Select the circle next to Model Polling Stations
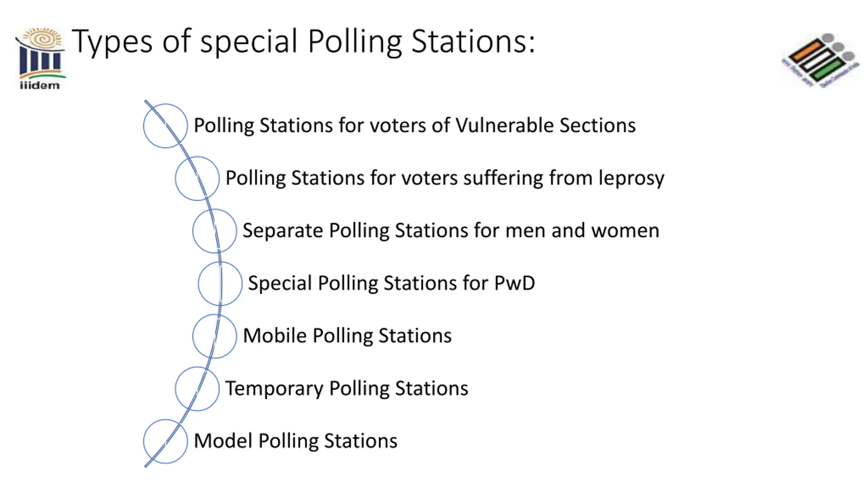The width and height of the screenshot is (868, 488). tap(165, 441)
